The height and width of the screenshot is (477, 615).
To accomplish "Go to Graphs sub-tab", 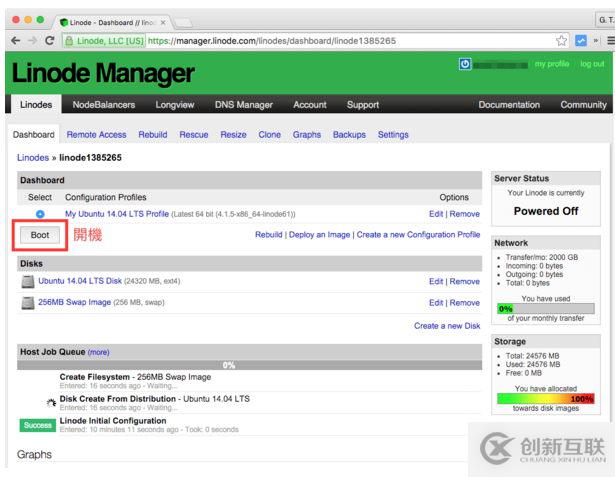I will (307, 135).
